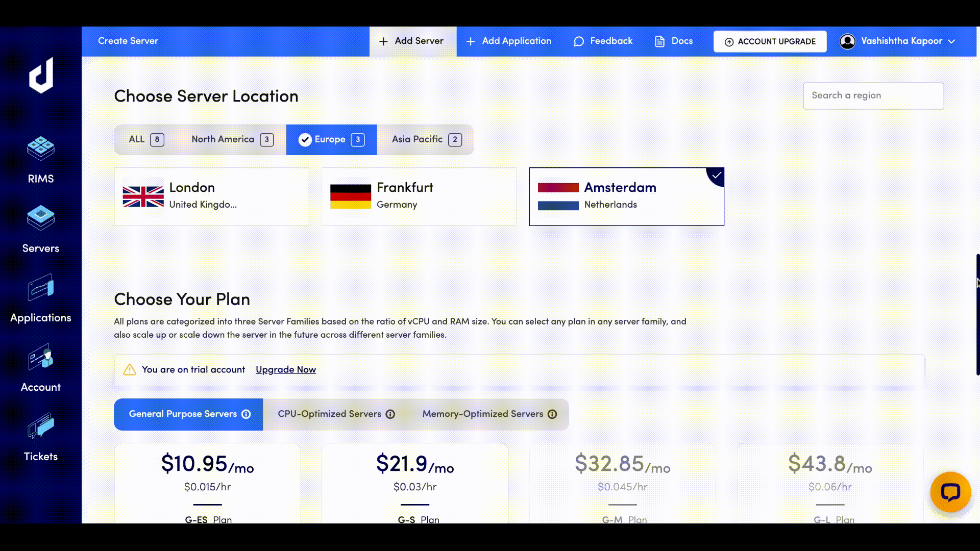Click the page vertical scrollbar thumb
This screenshot has width=980, height=551.
(977, 314)
